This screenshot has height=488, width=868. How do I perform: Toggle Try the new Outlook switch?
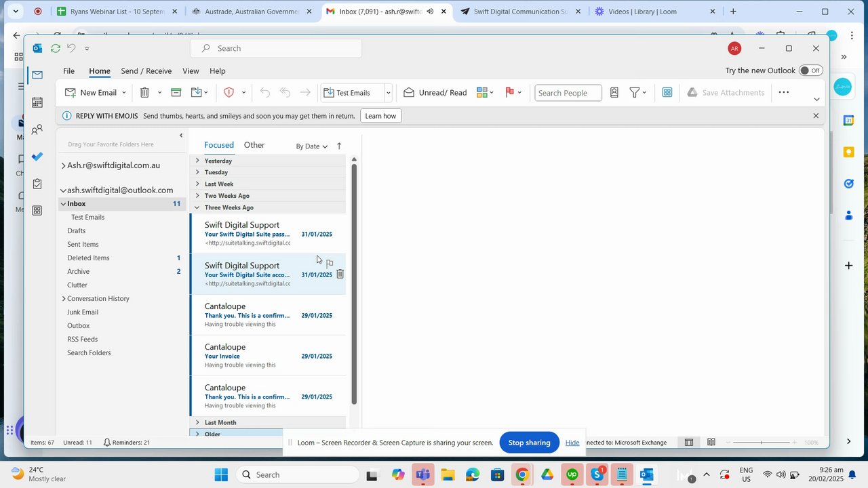(810, 70)
